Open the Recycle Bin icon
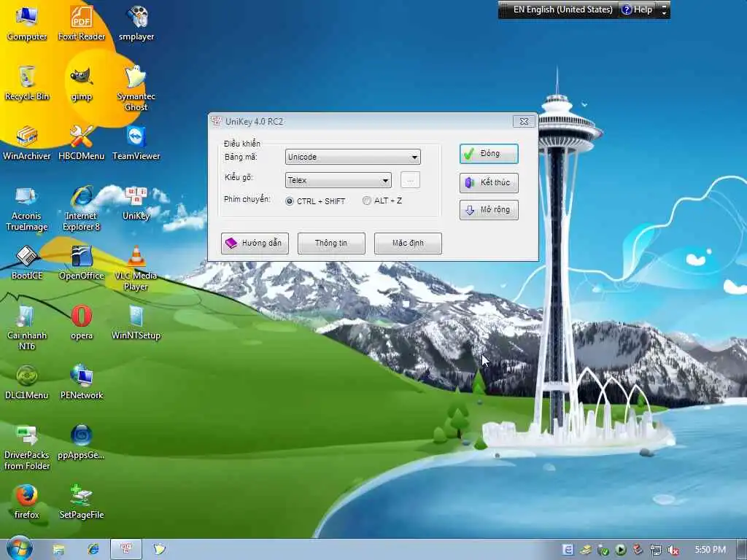 click(27, 83)
